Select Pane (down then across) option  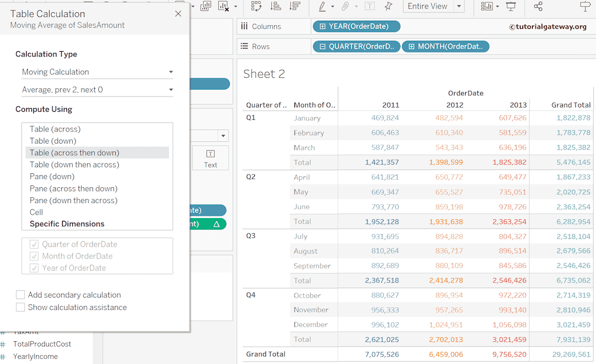point(73,201)
